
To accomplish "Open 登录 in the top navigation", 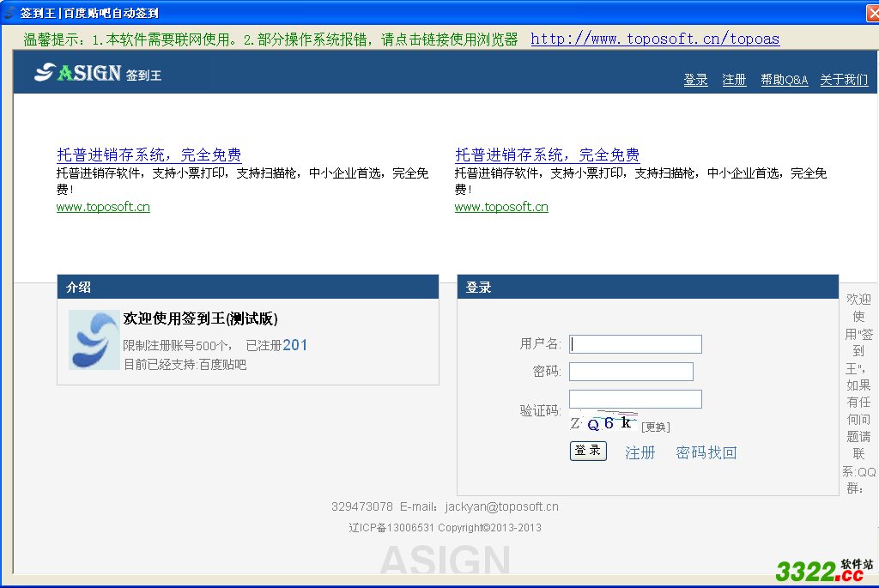I will (x=695, y=80).
